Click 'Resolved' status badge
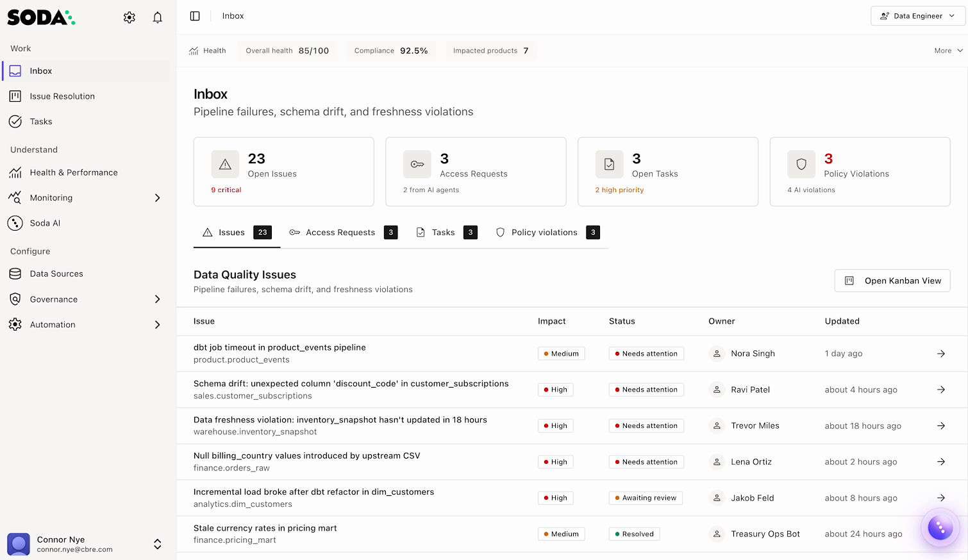The height and width of the screenshot is (560, 968). tap(634, 534)
